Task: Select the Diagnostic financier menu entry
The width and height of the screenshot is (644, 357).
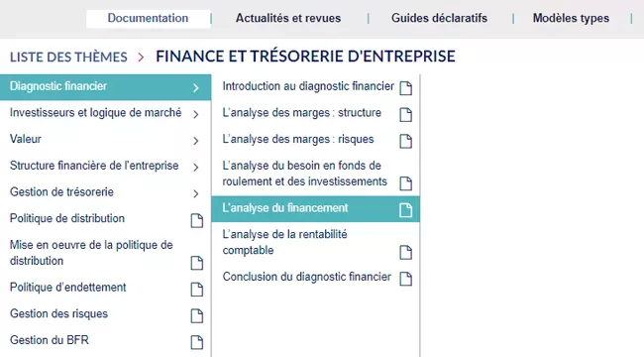Action: [106, 87]
